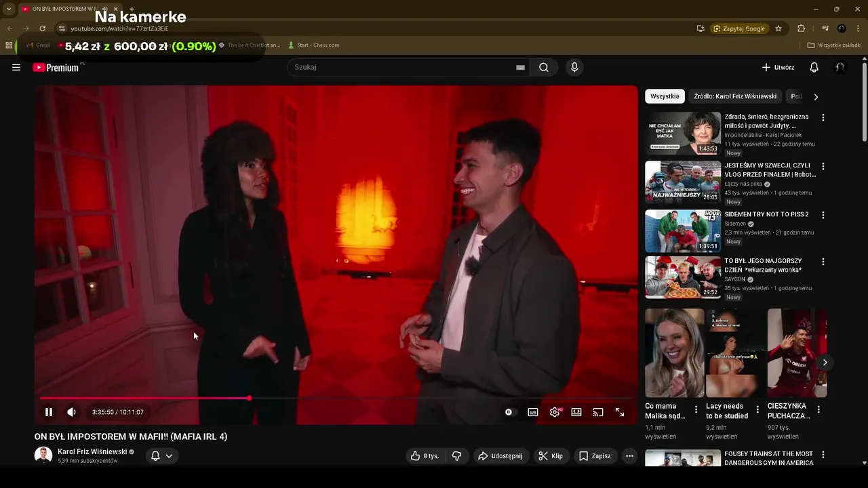Click the search magnifier button
The image size is (868, 488).
pos(544,67)
